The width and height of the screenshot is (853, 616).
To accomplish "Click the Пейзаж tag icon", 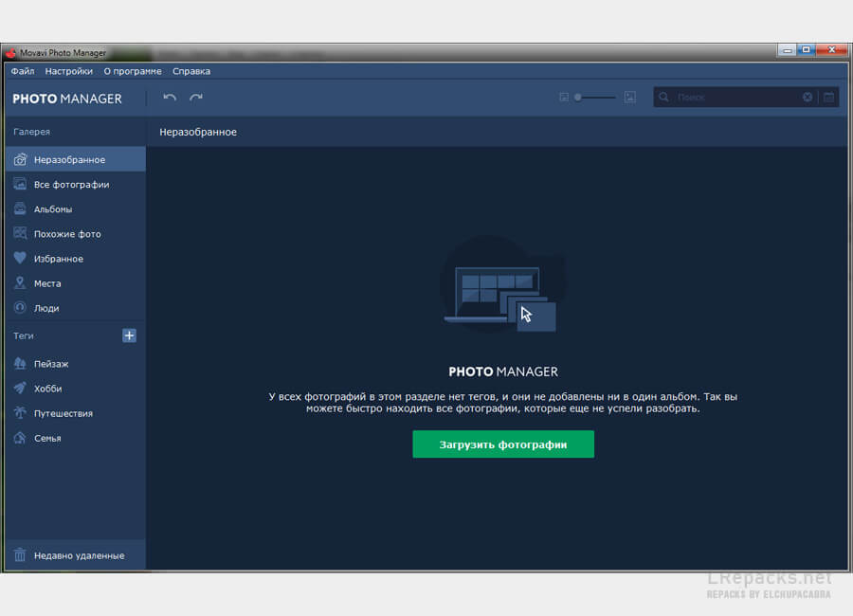I will click(x=20, y=364).
